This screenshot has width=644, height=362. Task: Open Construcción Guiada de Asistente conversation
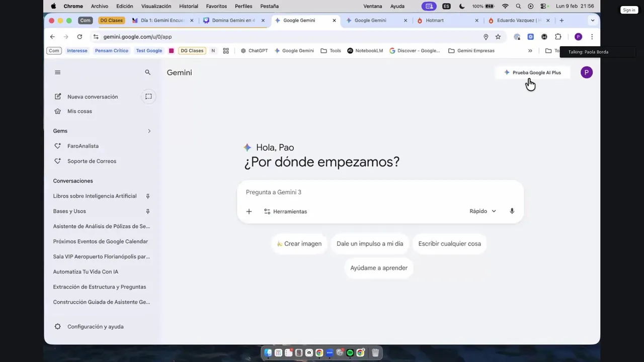pyautogui.click(x=101, y=302)
